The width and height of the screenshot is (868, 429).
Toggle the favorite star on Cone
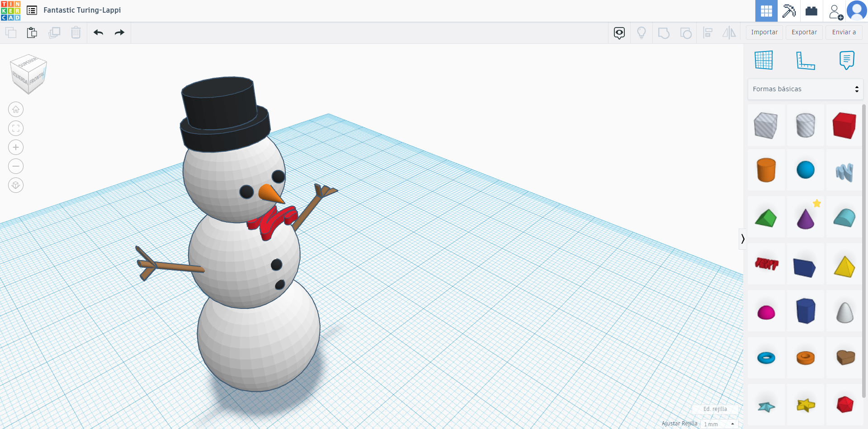[817, 204]
